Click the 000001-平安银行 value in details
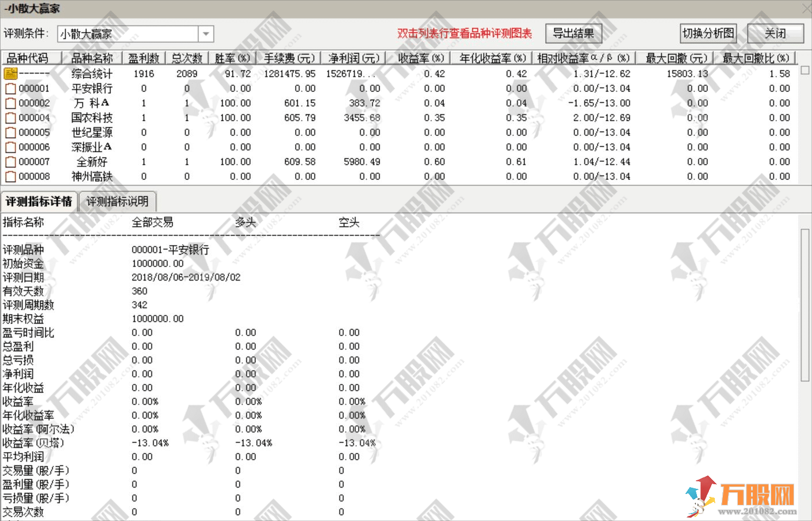 [x=170, y=250]
